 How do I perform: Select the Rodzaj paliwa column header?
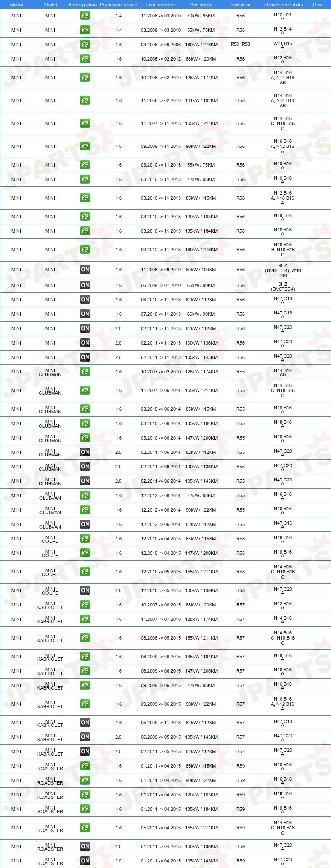(82, 5)
